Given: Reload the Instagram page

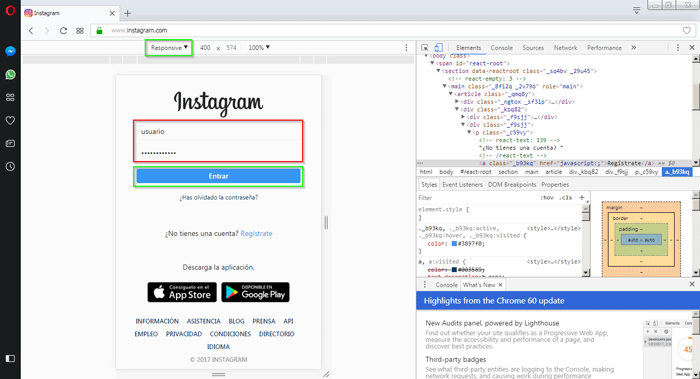Looking at the screenshot, I should 63,30.
